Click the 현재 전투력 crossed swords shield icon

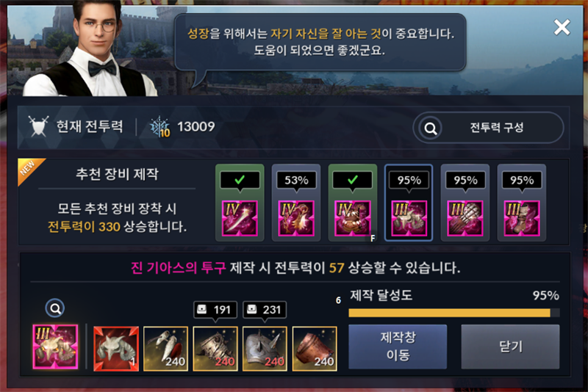(x=39, y=126)
